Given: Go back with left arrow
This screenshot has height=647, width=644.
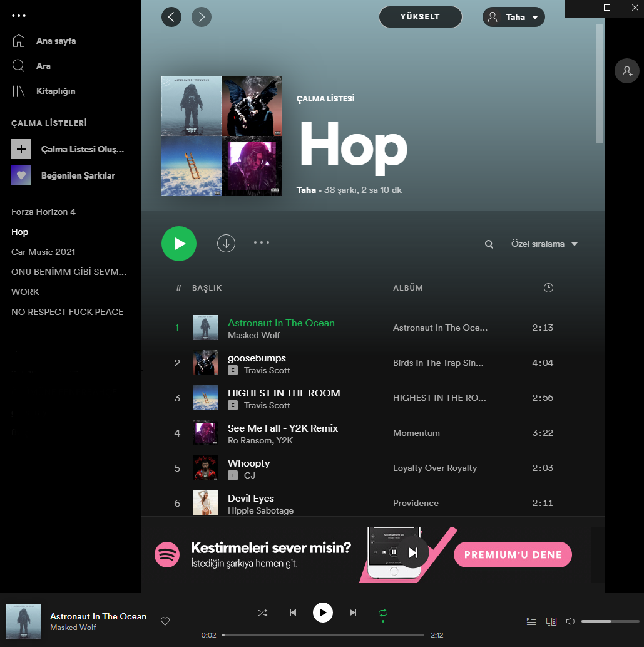Looking at the screenshot, I should [x=171, y=17].
